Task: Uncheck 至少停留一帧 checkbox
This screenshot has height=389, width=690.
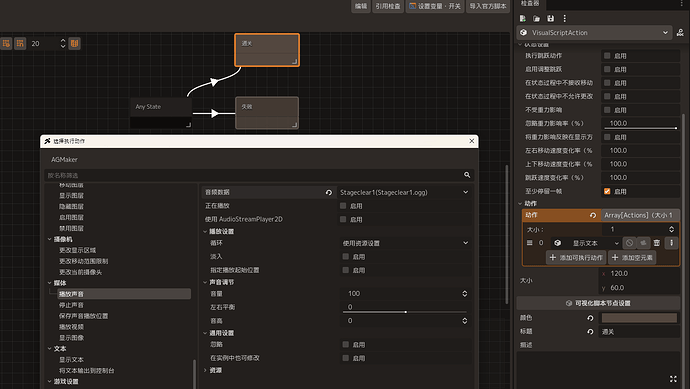Action: (x=607, y=191)
